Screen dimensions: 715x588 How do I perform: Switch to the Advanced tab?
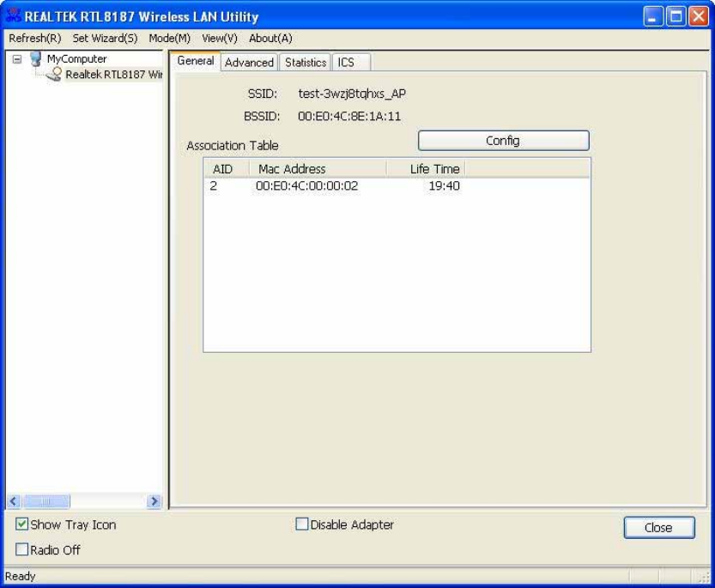coord(249,63)
